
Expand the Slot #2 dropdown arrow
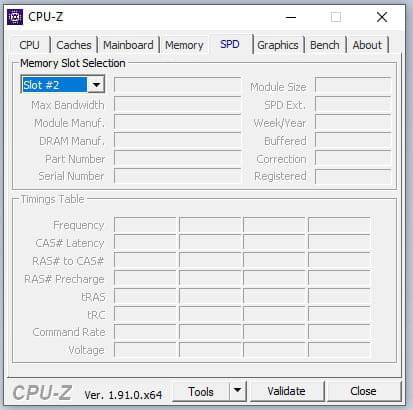(96, 85)
